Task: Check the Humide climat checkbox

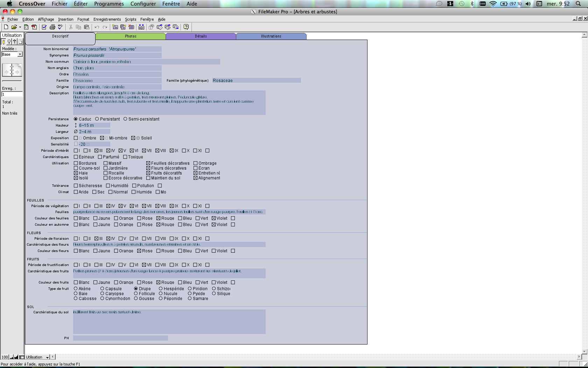Action: click(134, 192)
